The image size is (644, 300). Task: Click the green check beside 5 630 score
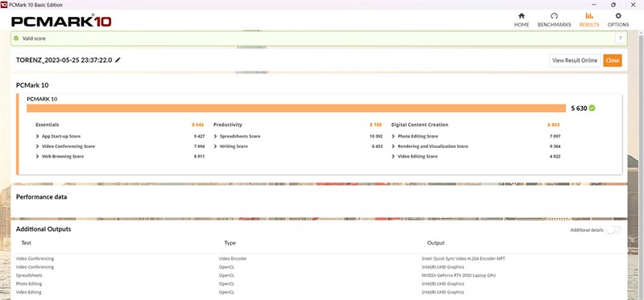coord(592,109)
